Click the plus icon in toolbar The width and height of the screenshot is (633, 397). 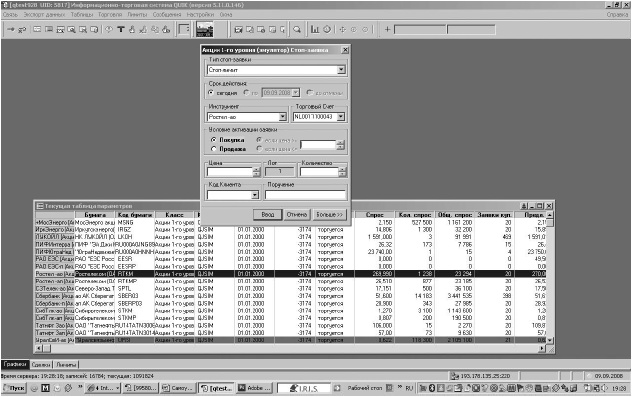(387, 29)
